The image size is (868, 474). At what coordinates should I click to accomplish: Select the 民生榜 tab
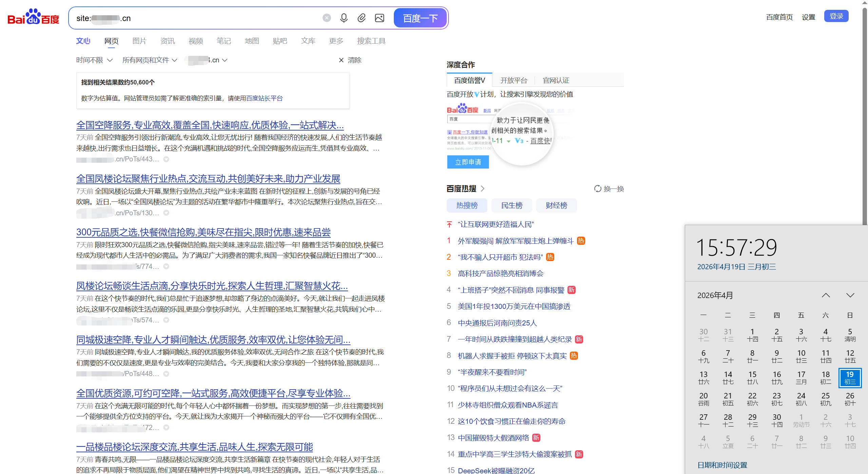[x=512, y=205]
